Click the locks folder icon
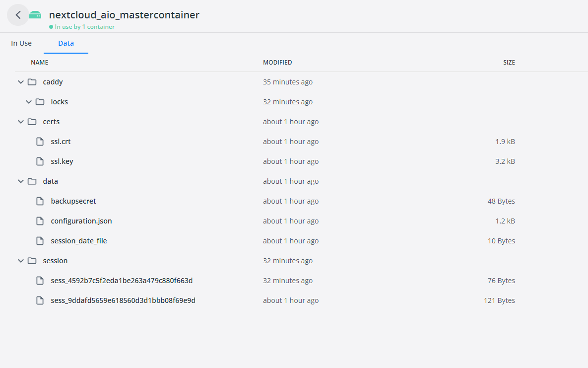 [40, 102]
